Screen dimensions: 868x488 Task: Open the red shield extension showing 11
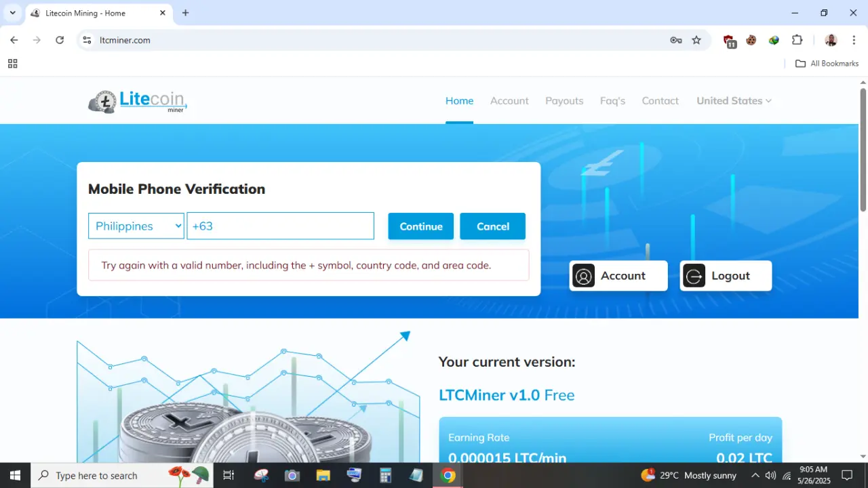(730, 41)
